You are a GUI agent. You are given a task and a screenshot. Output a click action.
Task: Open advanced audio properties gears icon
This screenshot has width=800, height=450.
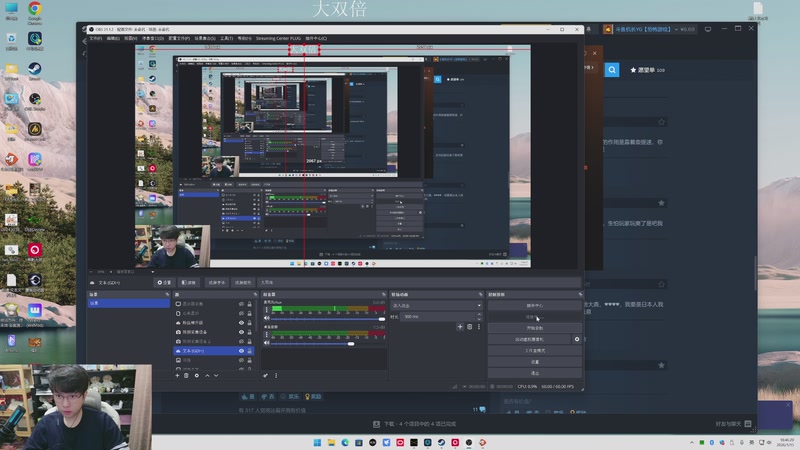point(265,376)
